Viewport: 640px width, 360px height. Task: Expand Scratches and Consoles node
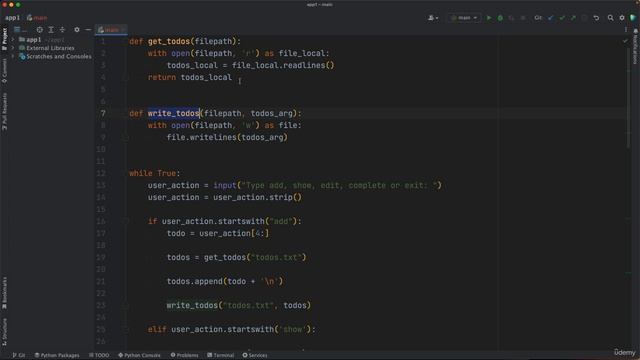(x=13, y=56)
